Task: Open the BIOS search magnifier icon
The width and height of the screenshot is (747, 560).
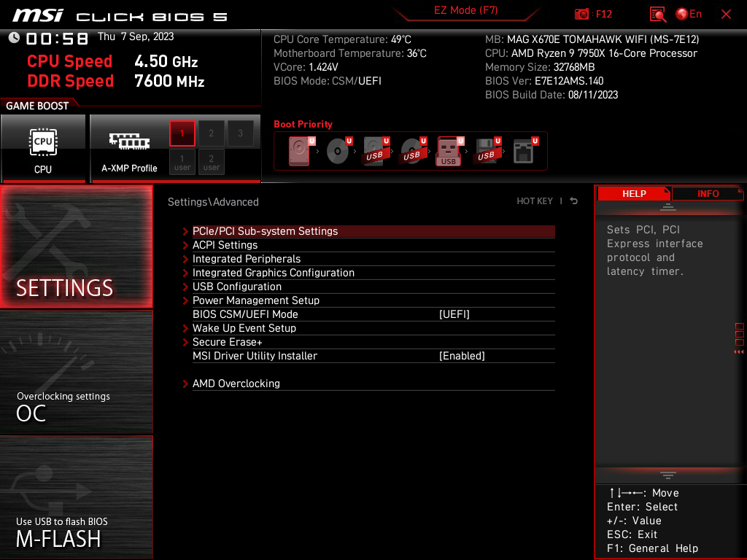Action: point(658,15)
